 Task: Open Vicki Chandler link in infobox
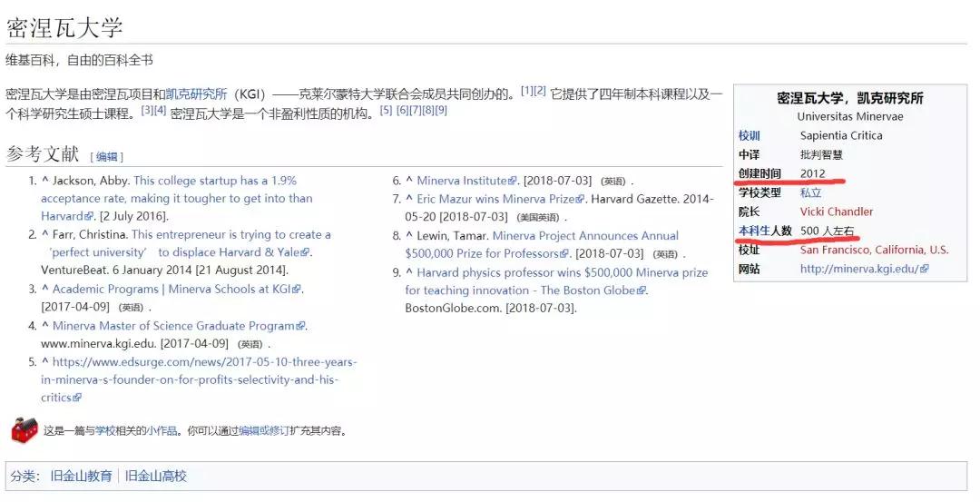coord(837,212)
